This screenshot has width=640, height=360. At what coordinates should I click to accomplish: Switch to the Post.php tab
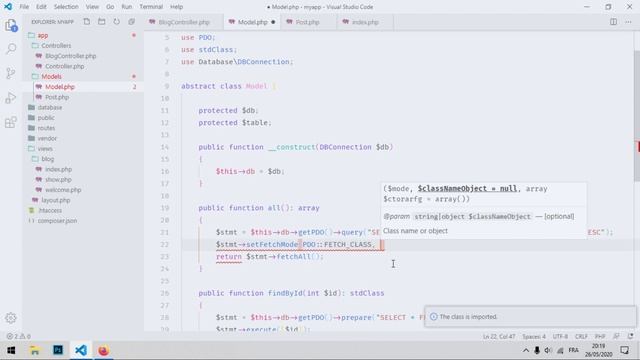pos(308,22)
